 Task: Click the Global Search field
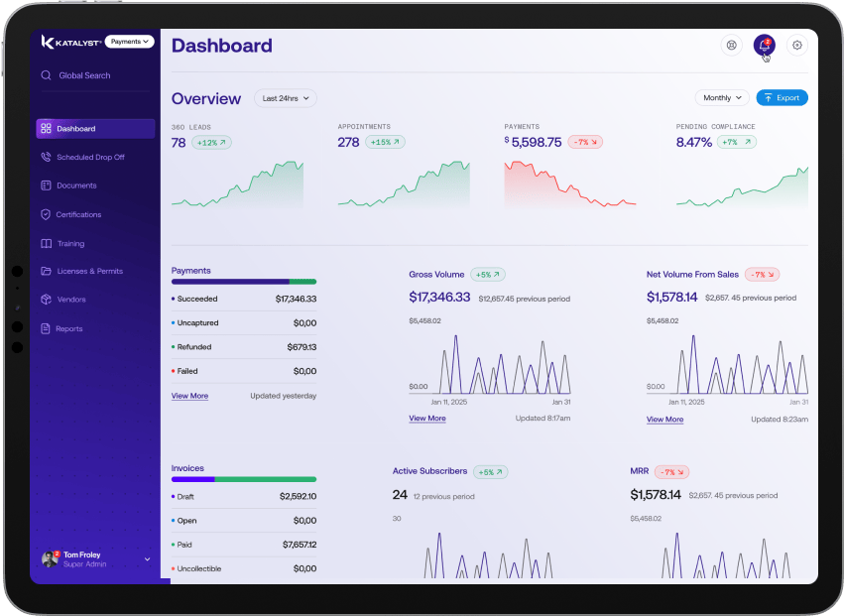coord(84,75)
